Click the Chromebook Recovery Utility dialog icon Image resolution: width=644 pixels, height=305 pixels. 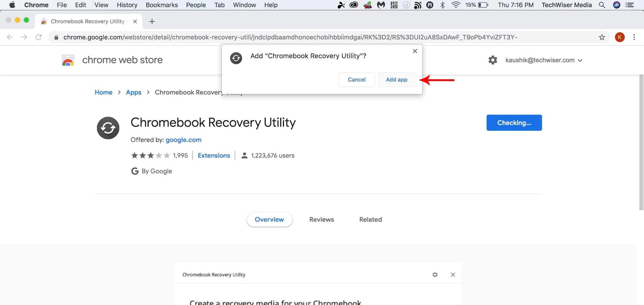pos(236,58)
